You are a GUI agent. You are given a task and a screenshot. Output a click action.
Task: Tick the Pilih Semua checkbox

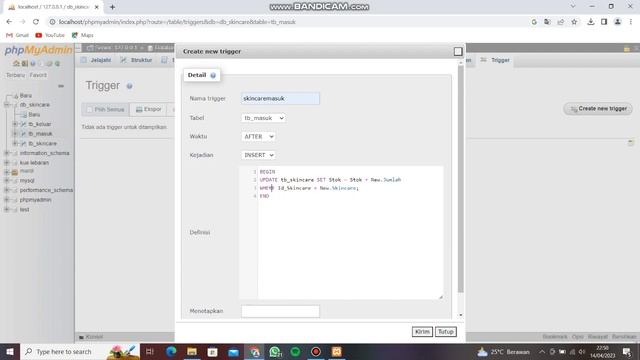(89, 110)
